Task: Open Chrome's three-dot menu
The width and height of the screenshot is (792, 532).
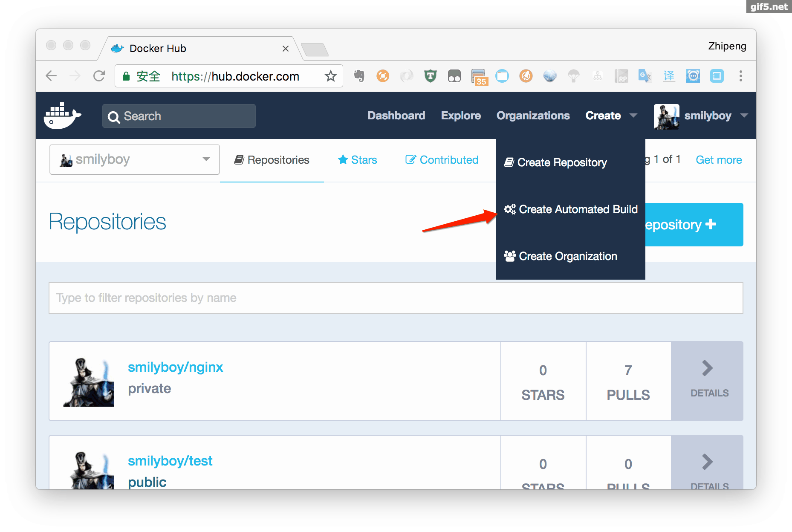Action: pos(741,76)
